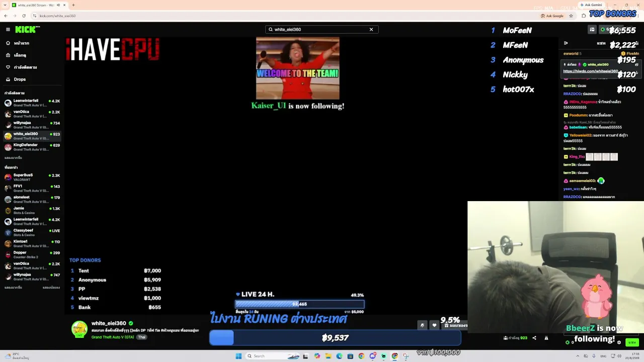Close the white_eiei360 Stream tab
644x362 pixels.
pyautogui.click(x=64, y=5)
